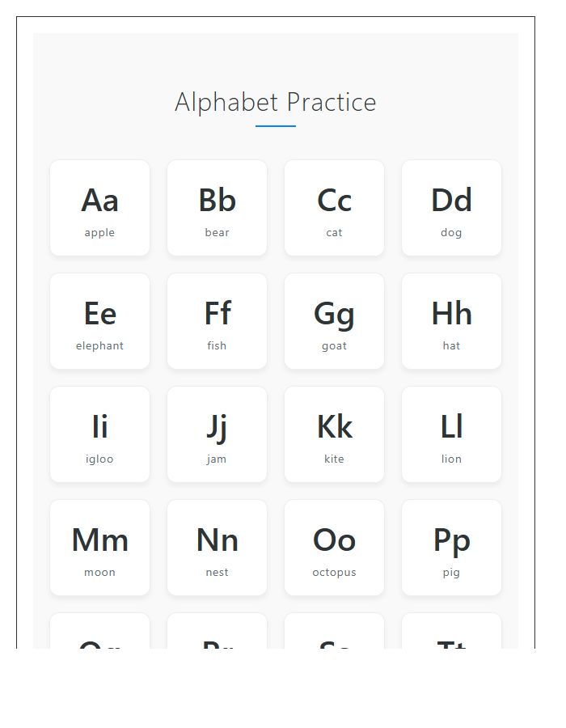The height and width of the screenshot is (728, 566).
Task: Open the Jj jam card
Action: coord(217,434)
